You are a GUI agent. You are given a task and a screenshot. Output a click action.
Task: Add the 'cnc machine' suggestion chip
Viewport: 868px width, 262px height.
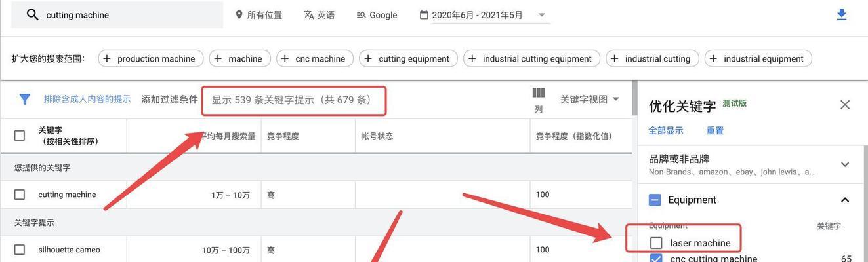click(x=315, y=58)
